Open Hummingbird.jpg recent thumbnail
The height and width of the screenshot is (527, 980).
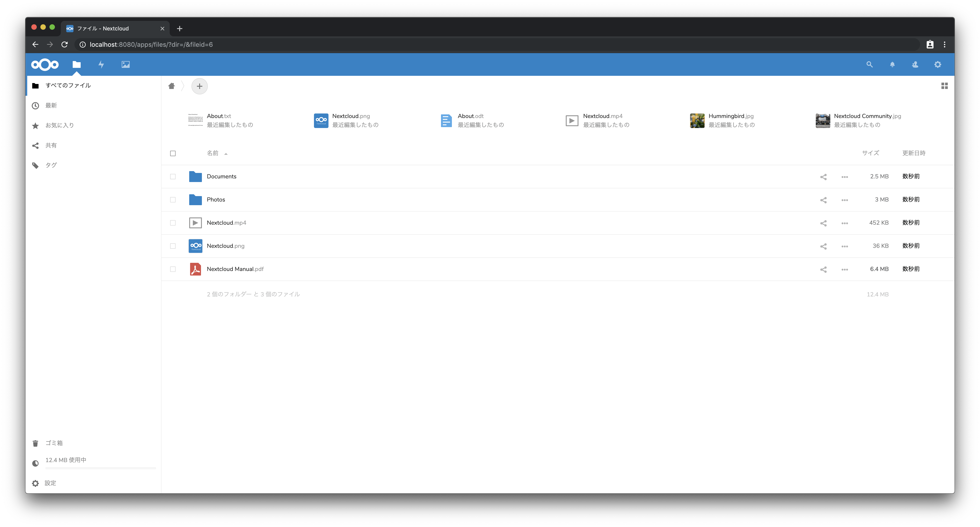697,121
